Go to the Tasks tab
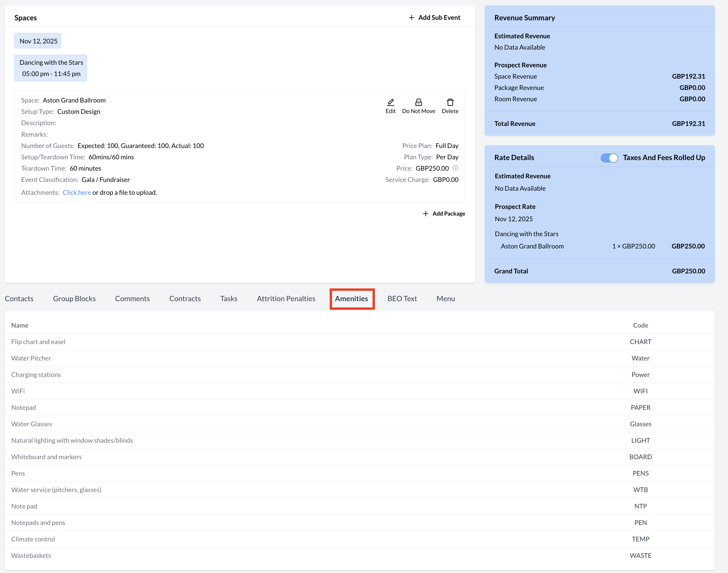The width and height of the screenshot is (728, 573). pos(228,298)
